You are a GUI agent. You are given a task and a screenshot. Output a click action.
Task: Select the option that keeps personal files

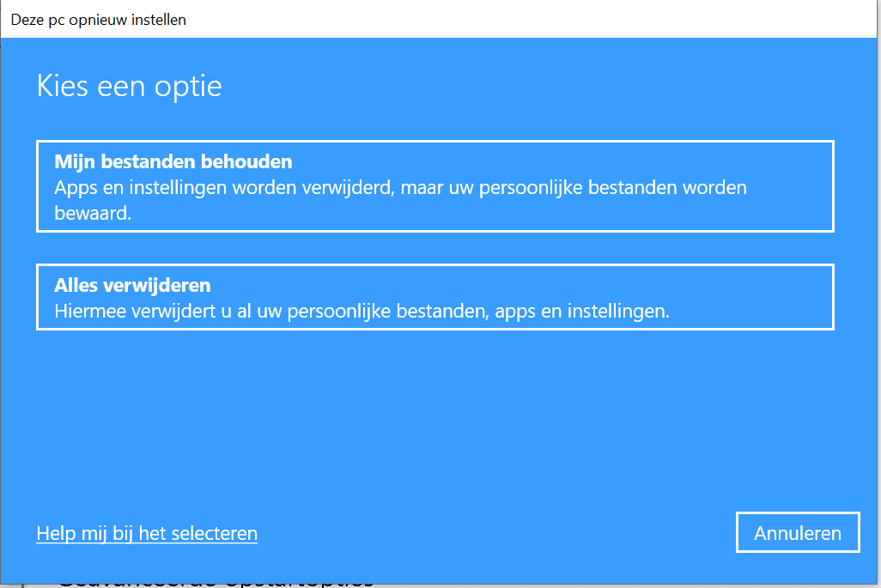pos(434,186)
